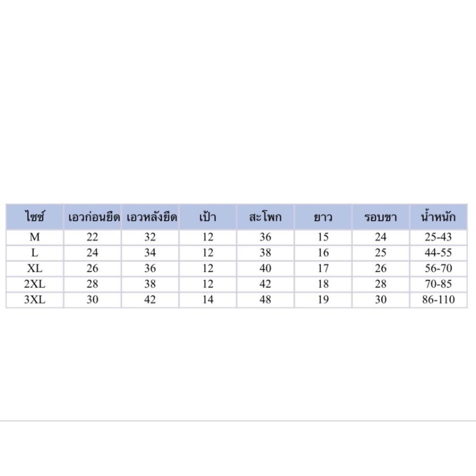Click the สะโพก column header
The image size is (476, 476).
[x=265, y=217]
